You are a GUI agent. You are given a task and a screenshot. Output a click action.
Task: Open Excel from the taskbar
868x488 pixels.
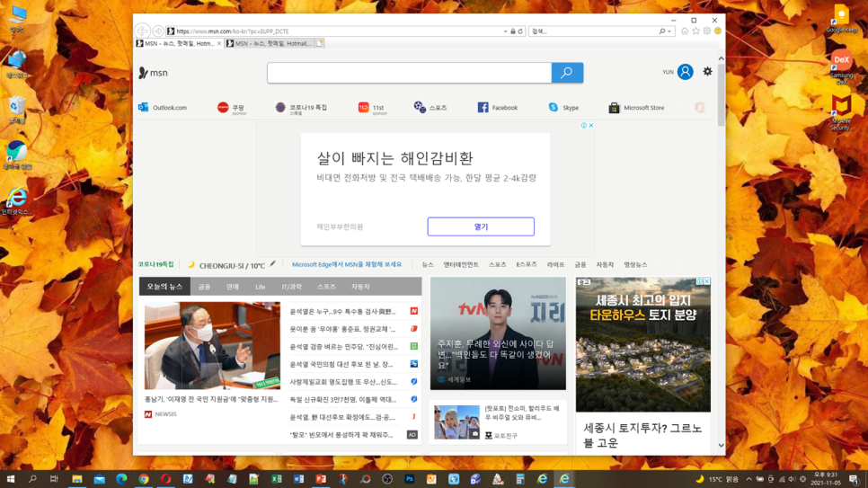276,479
